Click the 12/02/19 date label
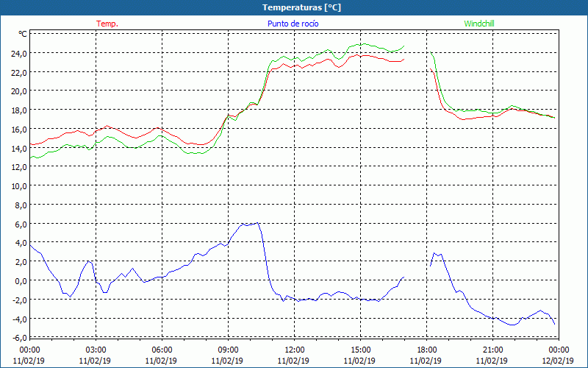This screenshot has height=368, width=588. [x=558, y=361]
